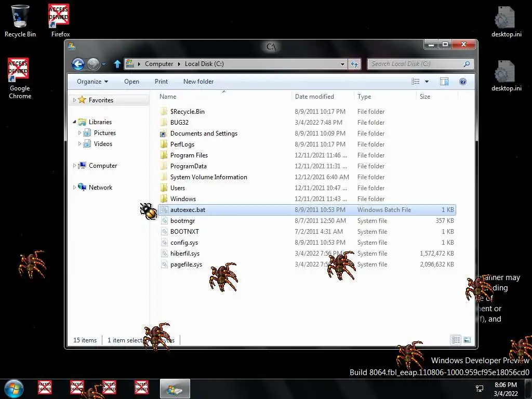Open the view options dropdown arrow
532x399 pixels.
pyautogui.click(x=427, y=82)
